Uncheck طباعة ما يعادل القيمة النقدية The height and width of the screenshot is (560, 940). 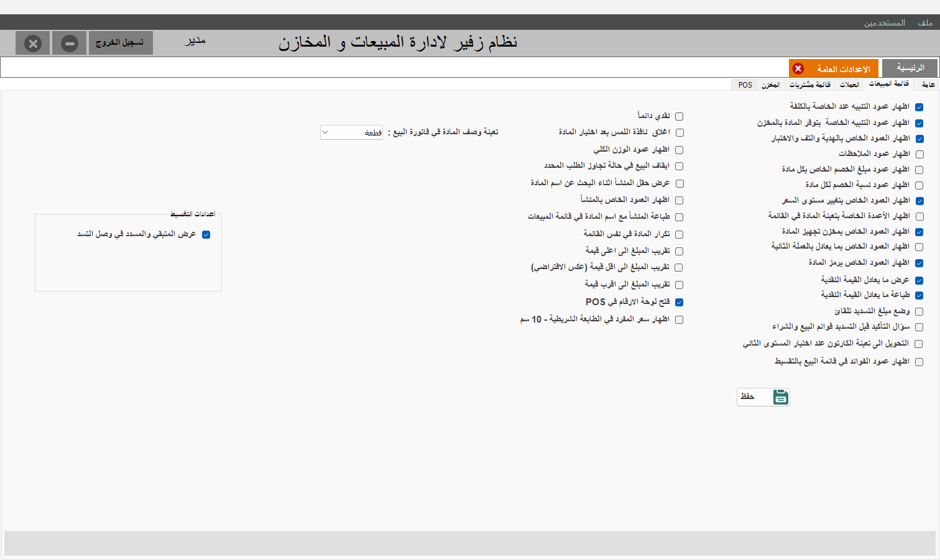click(919, 295)
